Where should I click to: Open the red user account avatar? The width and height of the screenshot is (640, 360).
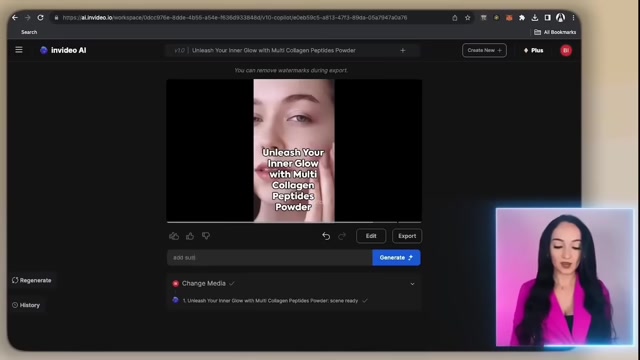[566, 50]
